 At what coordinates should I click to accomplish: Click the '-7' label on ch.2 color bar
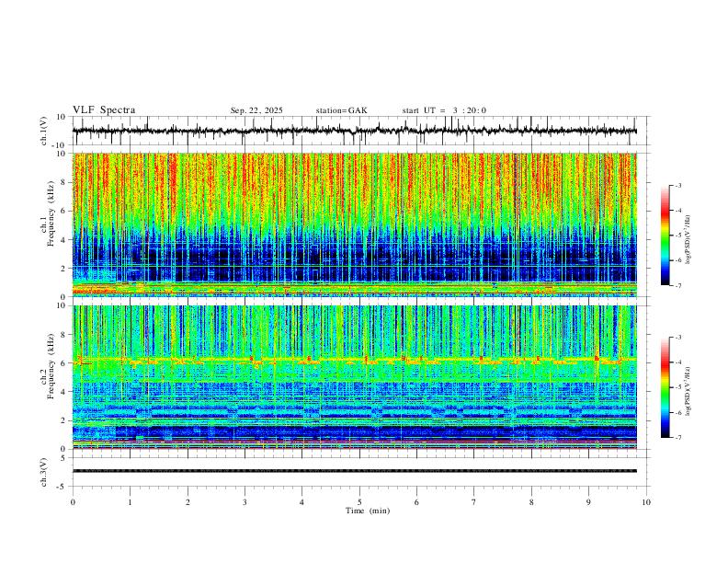(678, 437)
